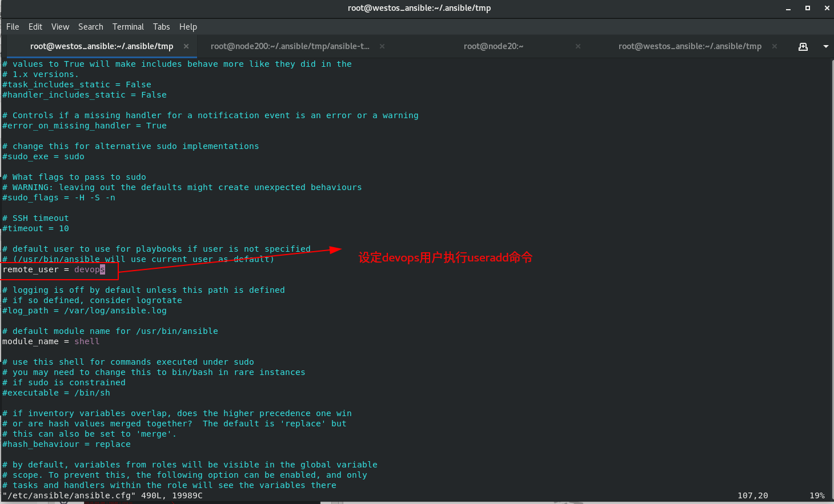
Task: Click '#timeout = 10' line
Action: [35, 228]
